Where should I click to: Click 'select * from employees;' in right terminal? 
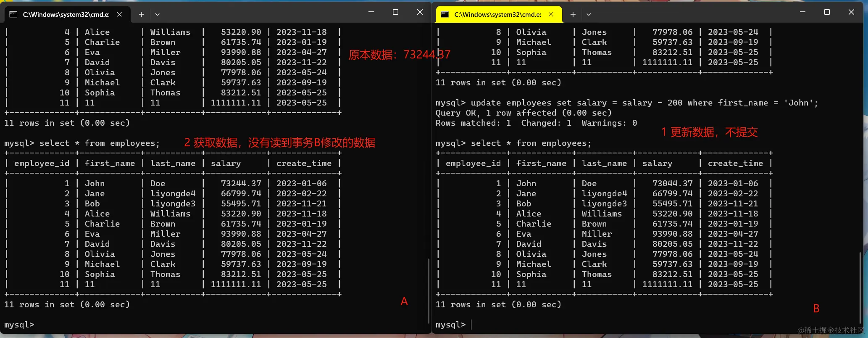click(x=531, y=143)
